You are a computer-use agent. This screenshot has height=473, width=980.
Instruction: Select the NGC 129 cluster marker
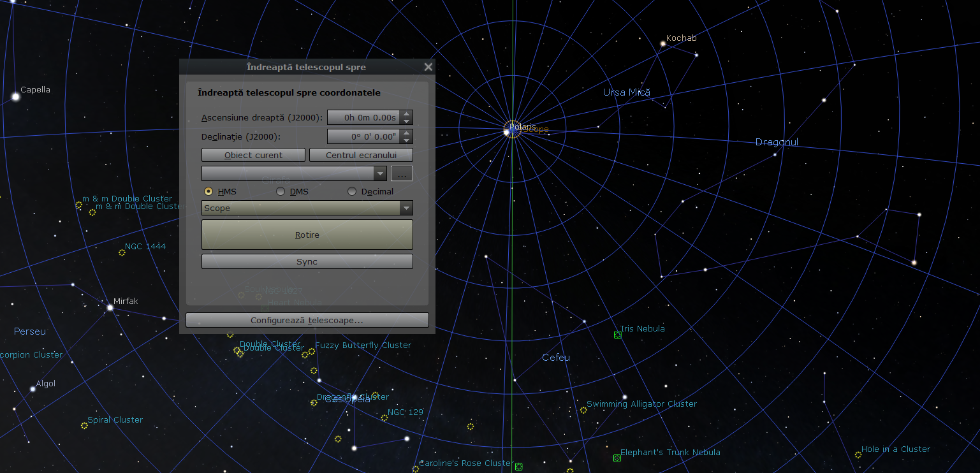(384, 418)
